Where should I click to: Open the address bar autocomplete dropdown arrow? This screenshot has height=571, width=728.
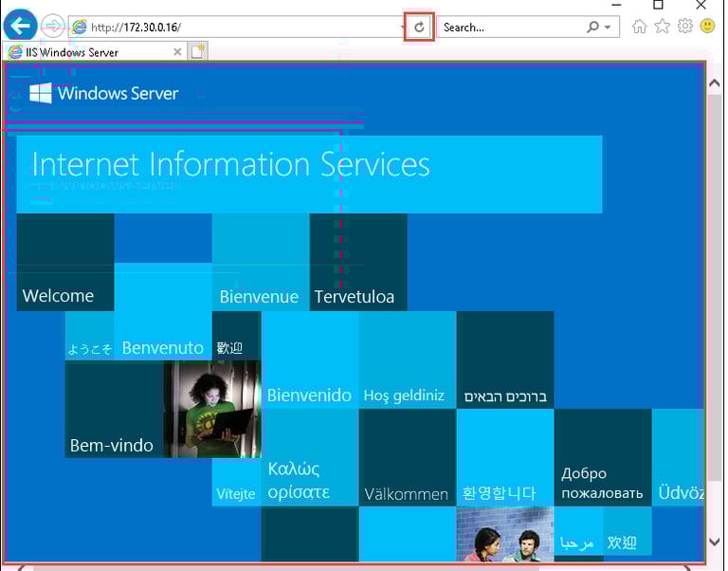(x=402, y=27)
